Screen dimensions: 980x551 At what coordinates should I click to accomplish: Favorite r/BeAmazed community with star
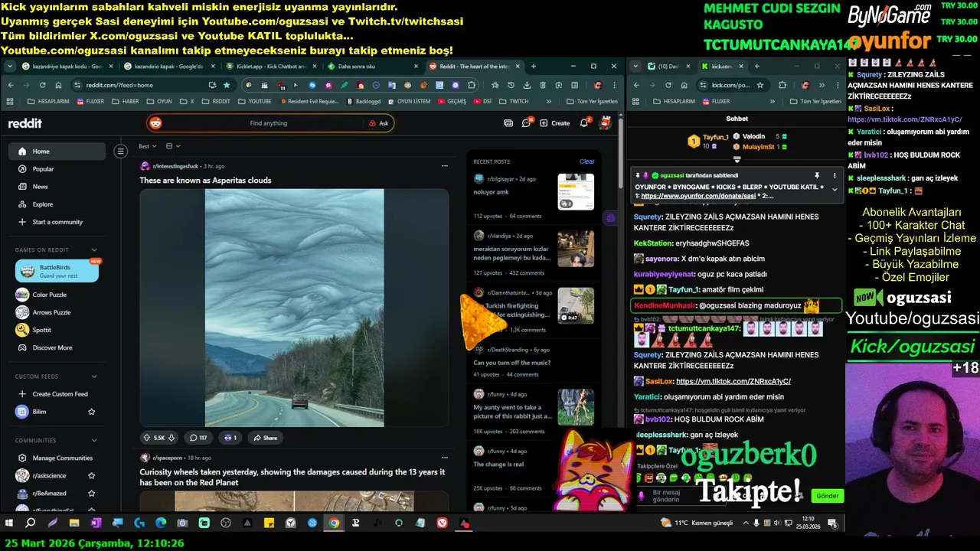click(x=92, y=494)
